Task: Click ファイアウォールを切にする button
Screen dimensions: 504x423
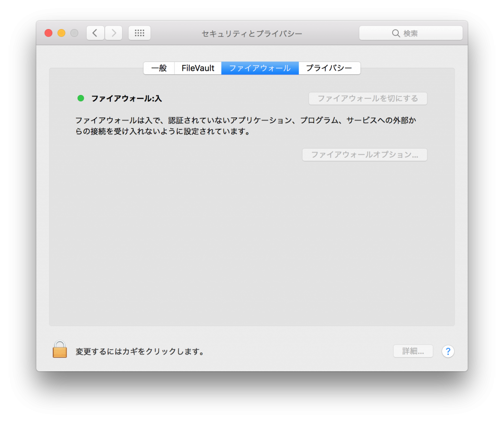Action: click(x=368, y=98)
